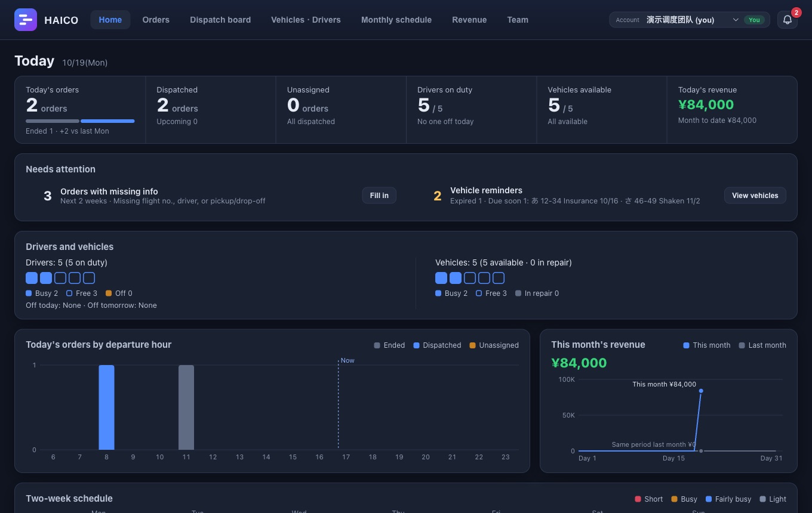Click the vehicles' In repair 0 legend

tap(537, 293)
